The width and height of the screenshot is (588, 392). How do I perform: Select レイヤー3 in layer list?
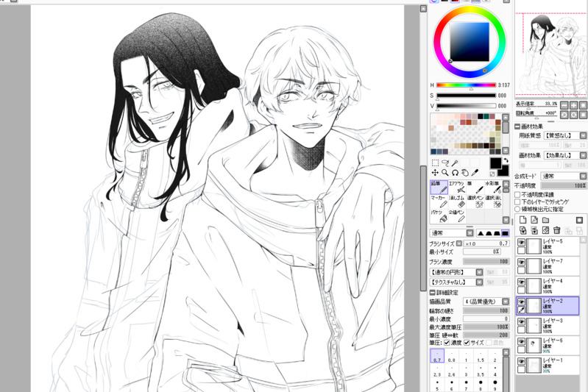point(548,326)
